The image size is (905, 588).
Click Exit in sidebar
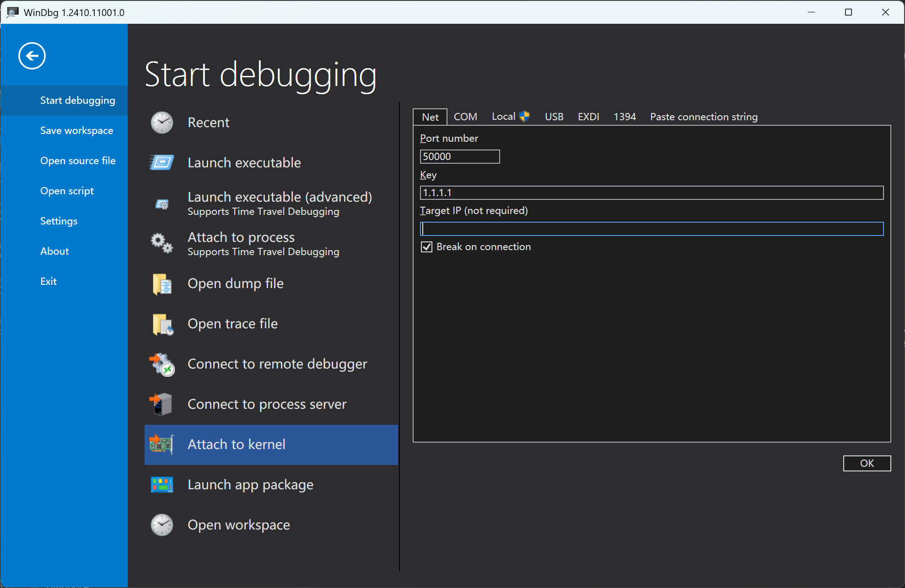coord(64,282)
